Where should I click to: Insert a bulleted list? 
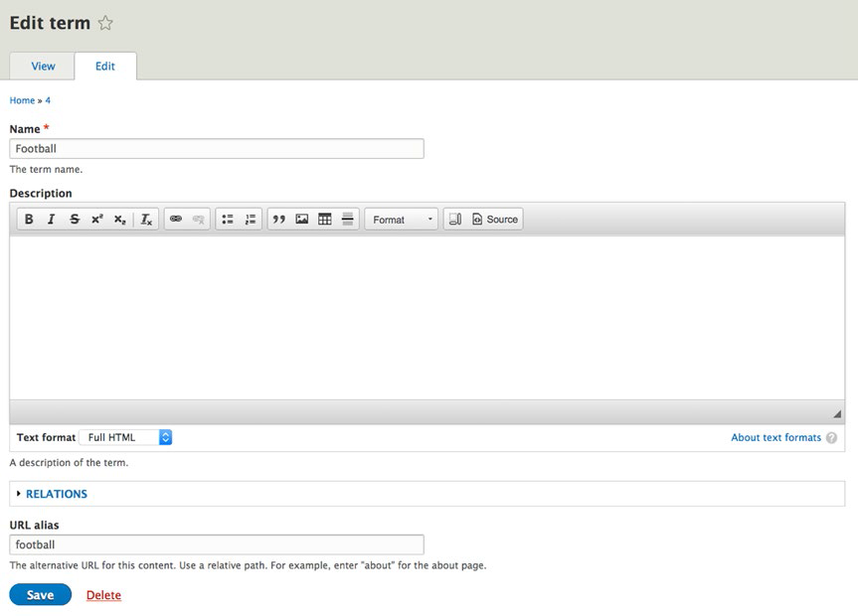coord(228,220)
